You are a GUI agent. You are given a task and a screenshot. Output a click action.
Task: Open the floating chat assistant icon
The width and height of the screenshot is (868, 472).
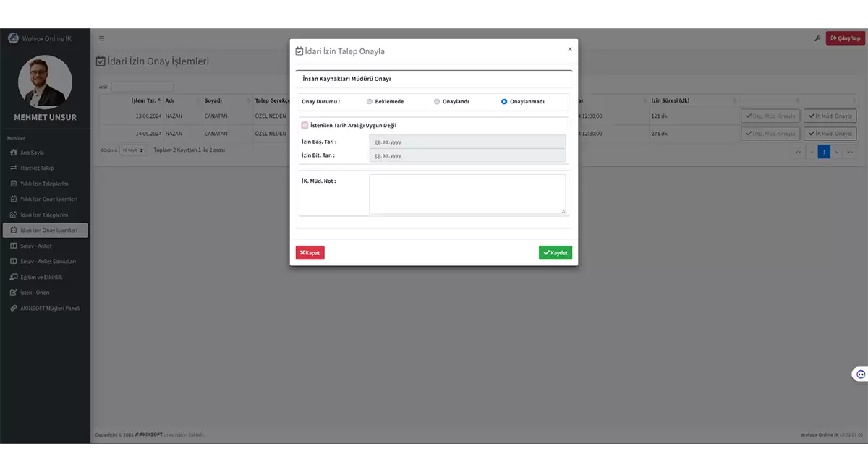(860, 374)
